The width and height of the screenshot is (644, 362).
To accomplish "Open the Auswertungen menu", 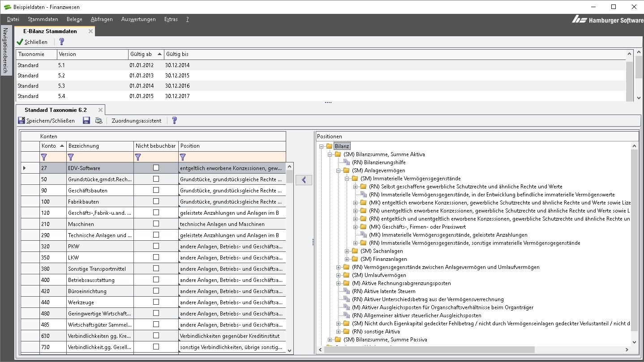I will point(138,19).
